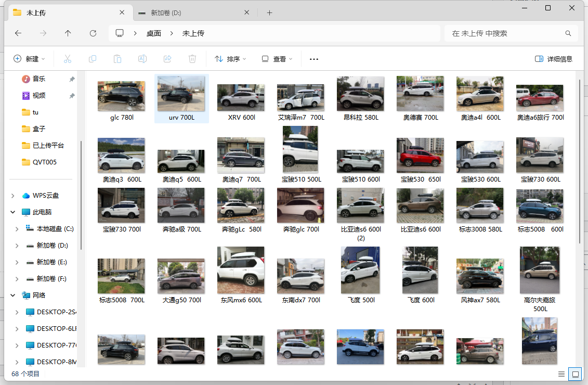Click 桌面 in the breadcrumb path

click(153, 33)
